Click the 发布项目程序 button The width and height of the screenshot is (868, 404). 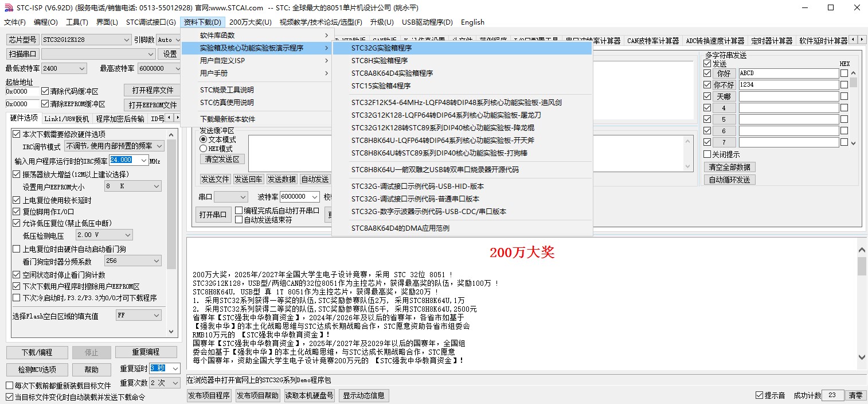(209, 395)
